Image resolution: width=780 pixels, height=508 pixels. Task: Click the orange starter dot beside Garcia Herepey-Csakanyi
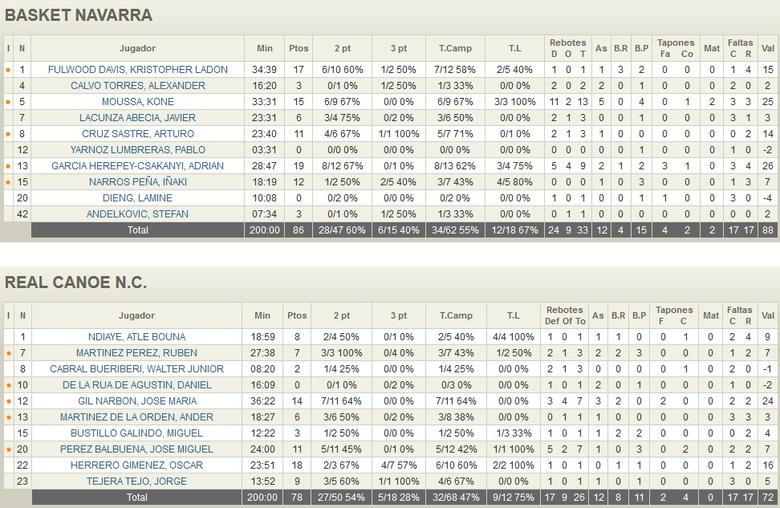click(8, 166)
